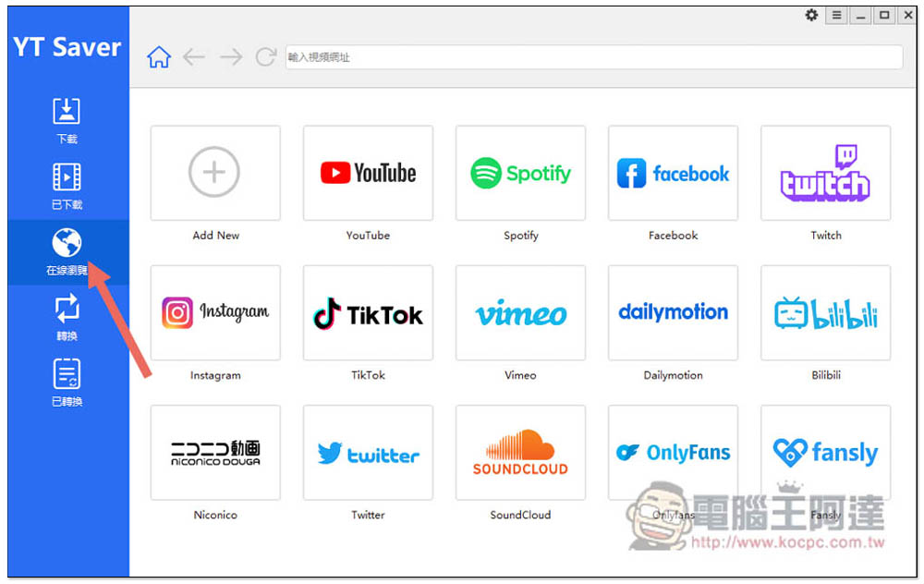Click the Home icon in browser toolbar
This screenshot has height=584, width=924.
(x=159, y=57)
